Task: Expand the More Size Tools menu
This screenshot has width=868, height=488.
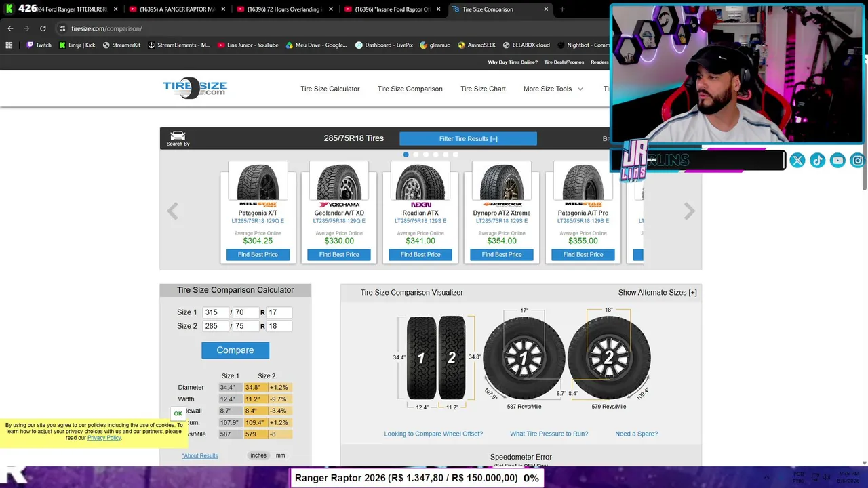Action: tap(553, 89)
